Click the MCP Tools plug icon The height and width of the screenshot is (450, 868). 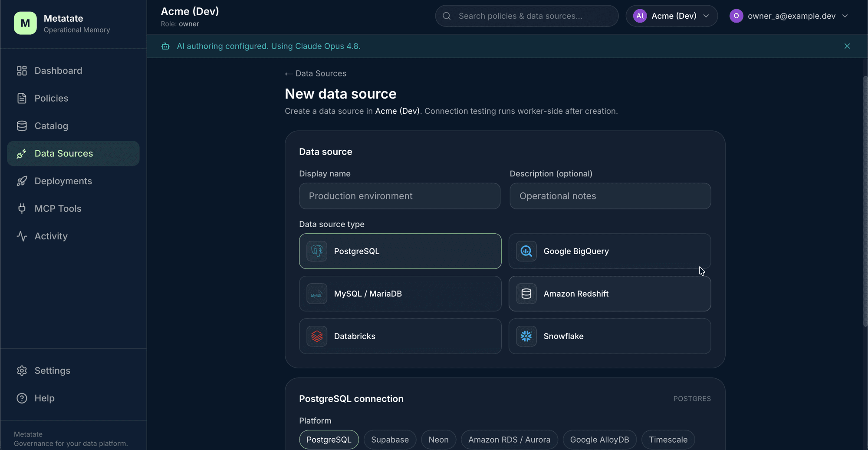pos(22,208)
